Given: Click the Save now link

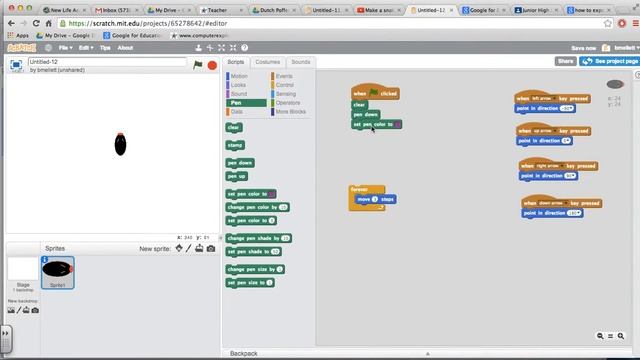Looking at the screenshot, I should 583,48.
